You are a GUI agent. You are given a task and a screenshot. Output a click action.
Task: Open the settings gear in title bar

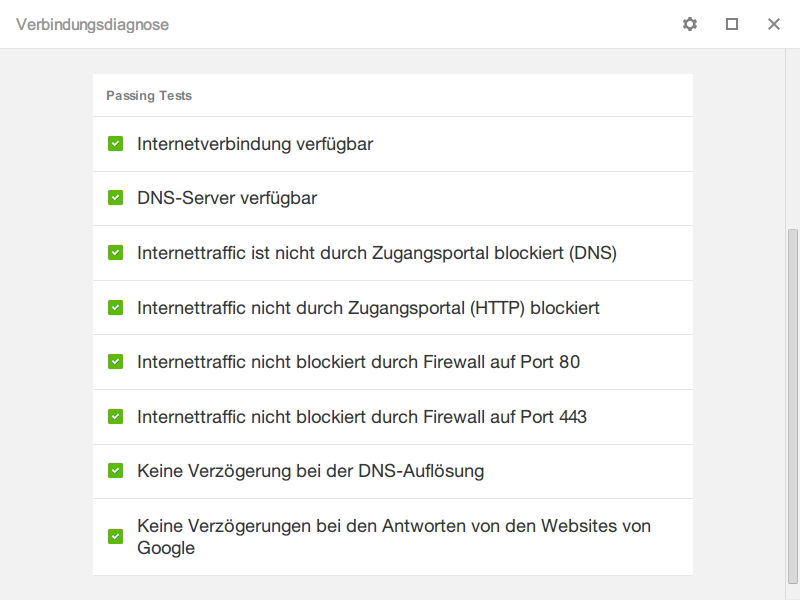[690, 24]
